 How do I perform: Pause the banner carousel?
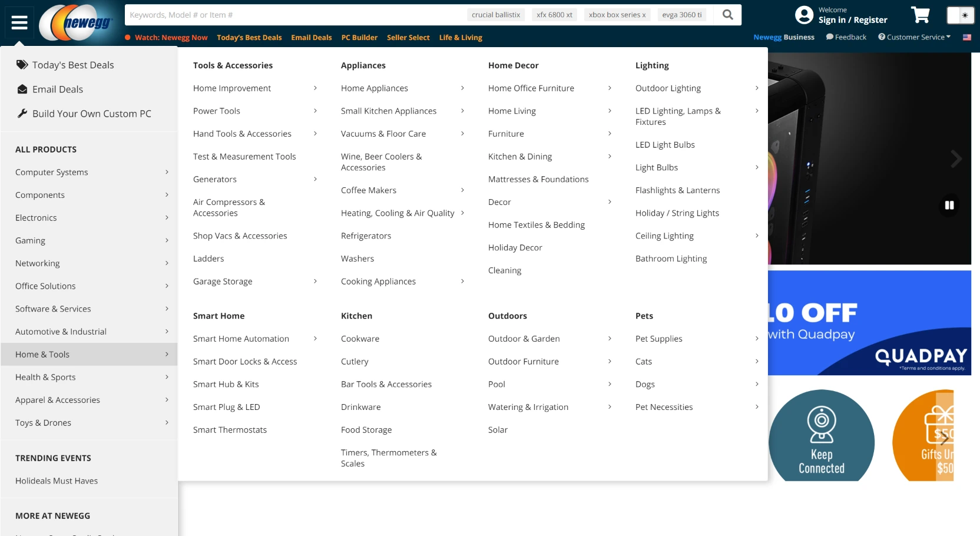[949, 205]
